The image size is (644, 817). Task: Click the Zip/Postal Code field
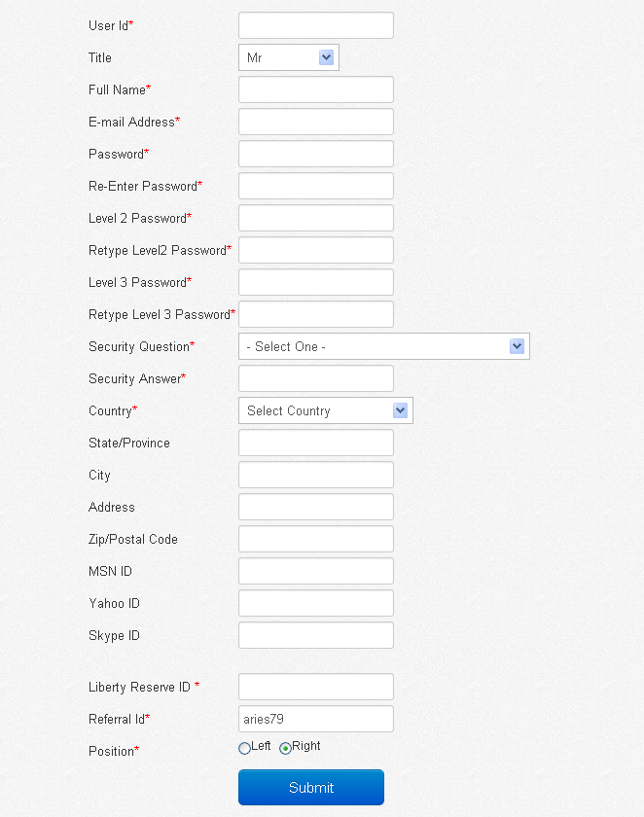[x=316, y=539]
